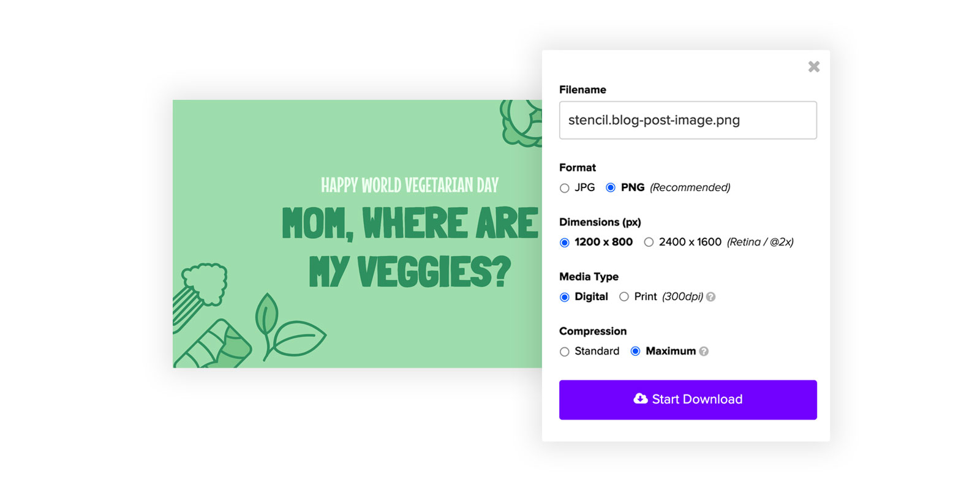This screenshot has height=490, width=980.
Task: Click the cloud download icon
Action: (640, 399)
